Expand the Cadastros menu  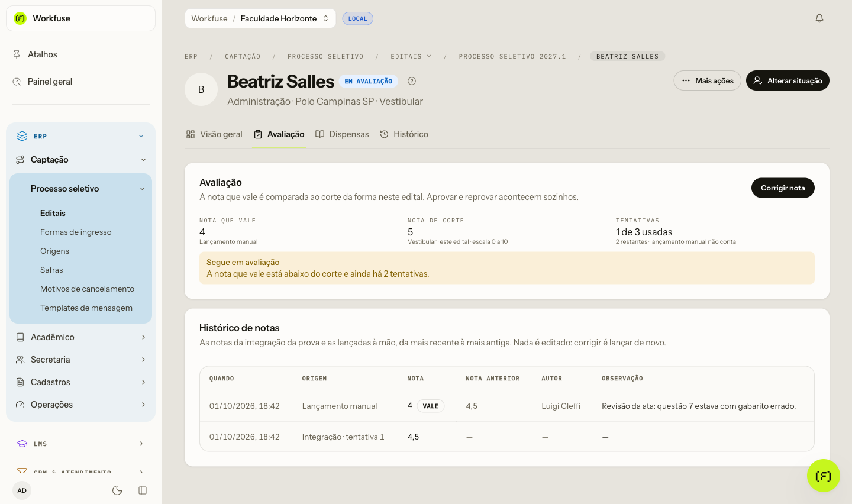tap(81, 382)
